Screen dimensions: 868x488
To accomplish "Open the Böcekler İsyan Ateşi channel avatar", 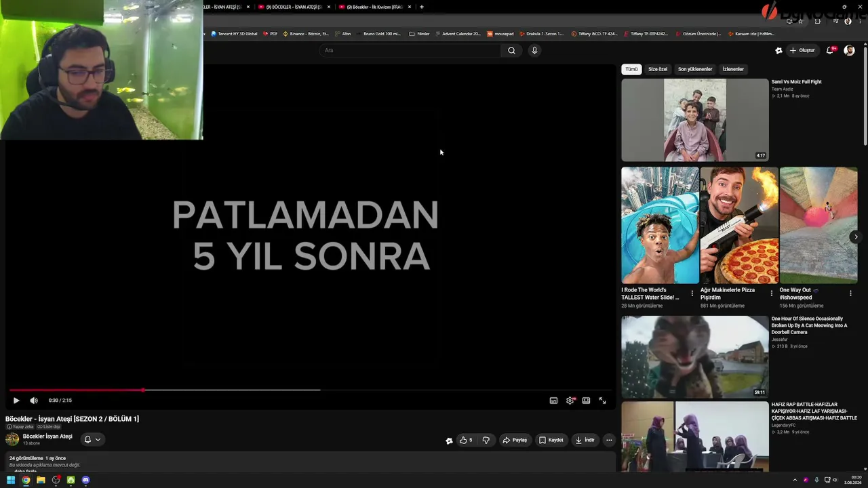I will pos(12,439).
